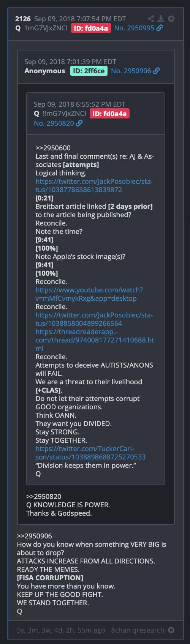Click the download icon in post header
Viewport: 190px width, 644px height.
point(161,19)
